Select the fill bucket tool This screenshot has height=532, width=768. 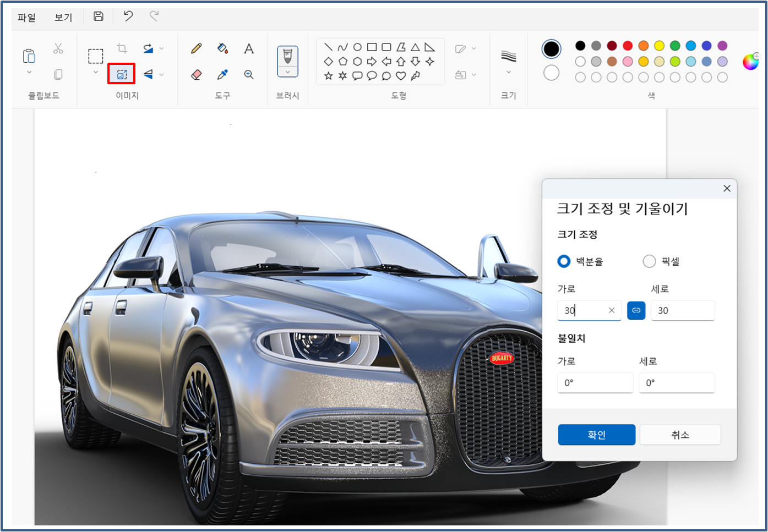click(x=222, y=48)
